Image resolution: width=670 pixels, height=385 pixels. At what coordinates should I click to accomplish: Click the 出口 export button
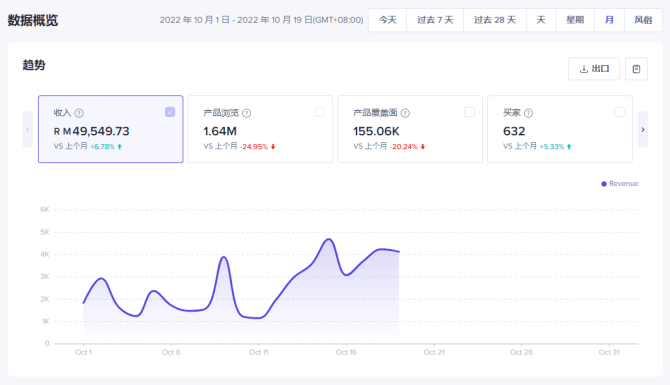[594, 69]
